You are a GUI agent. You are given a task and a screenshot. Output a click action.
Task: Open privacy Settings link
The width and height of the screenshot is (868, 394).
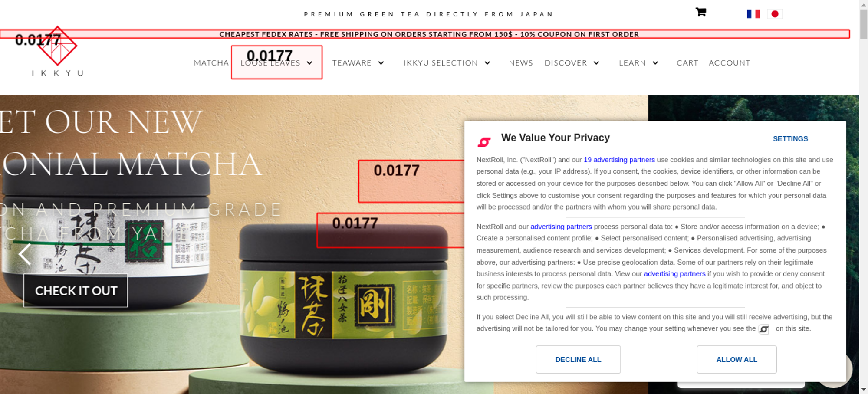[x=790, y=139]
